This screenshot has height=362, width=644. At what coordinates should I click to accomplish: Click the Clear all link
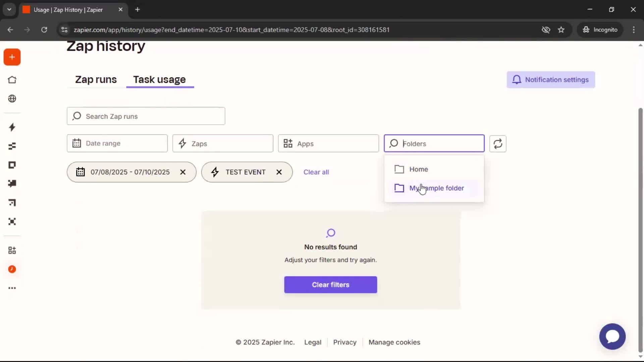click(x=316, y=172)
